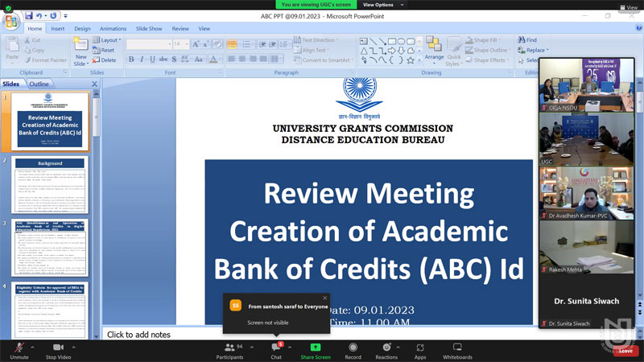Image resolution: width=644 pixels, height=362 pixels.
Task: Save presentation via quick access toolbar
Action: [28, 15]
